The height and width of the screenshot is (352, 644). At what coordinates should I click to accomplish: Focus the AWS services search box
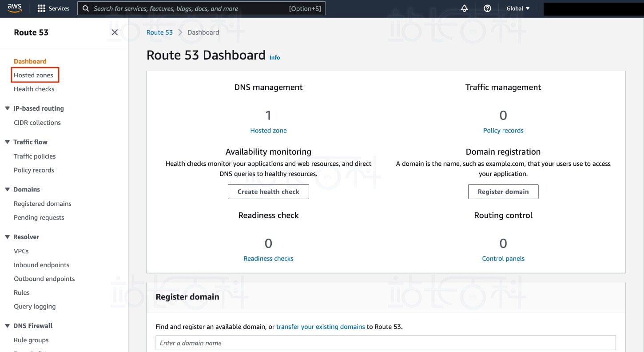click(x=202, y=8)
